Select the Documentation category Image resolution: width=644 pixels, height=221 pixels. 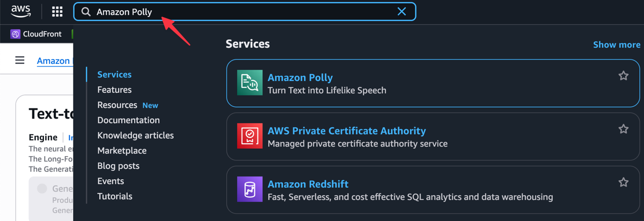point(128,120)
